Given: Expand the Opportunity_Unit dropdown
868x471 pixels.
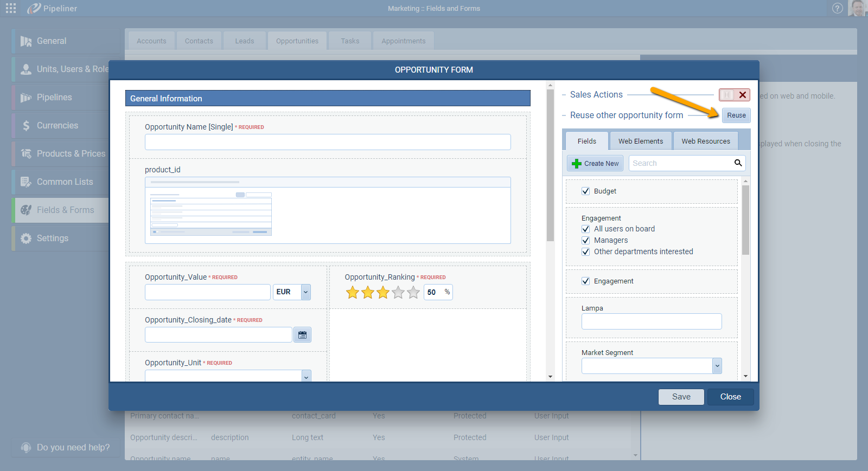Looking at the screenshot, I should tap(306, 376).
